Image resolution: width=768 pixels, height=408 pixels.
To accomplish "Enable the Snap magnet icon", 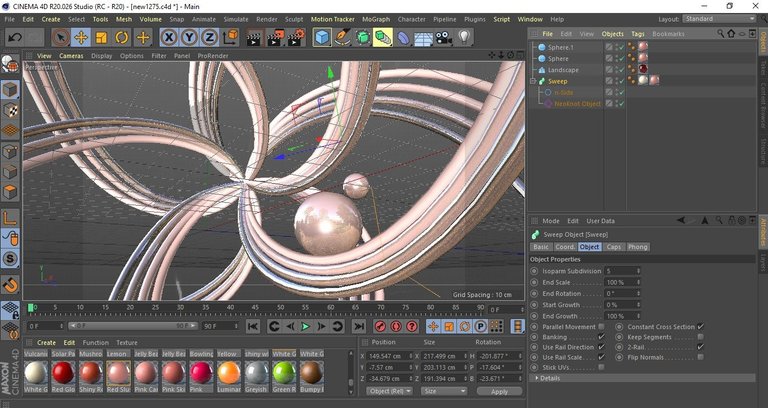I will point(10,285).
